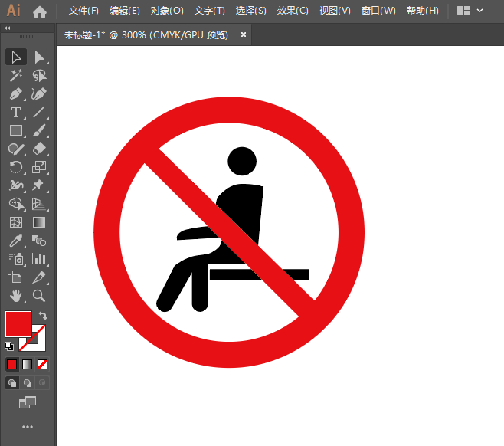Select the Pen tool

click(x=15, y=93)
